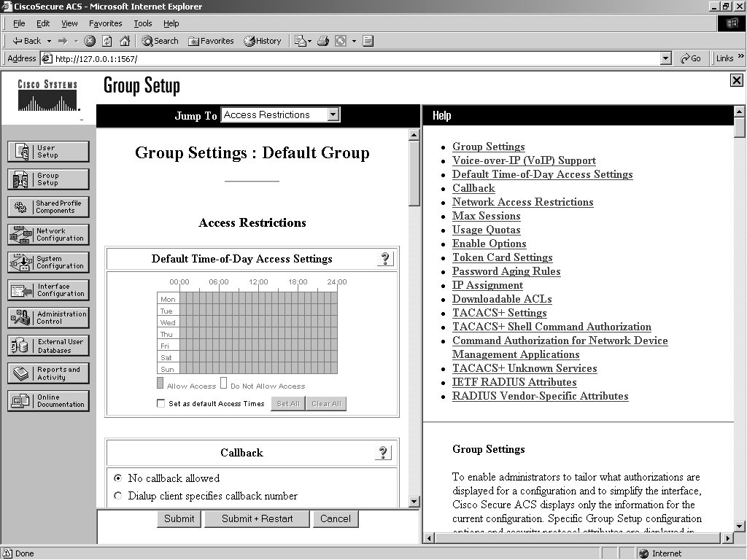View Reports and Activity
This screenshot has height=560, width=747.
tap(48, 373)
